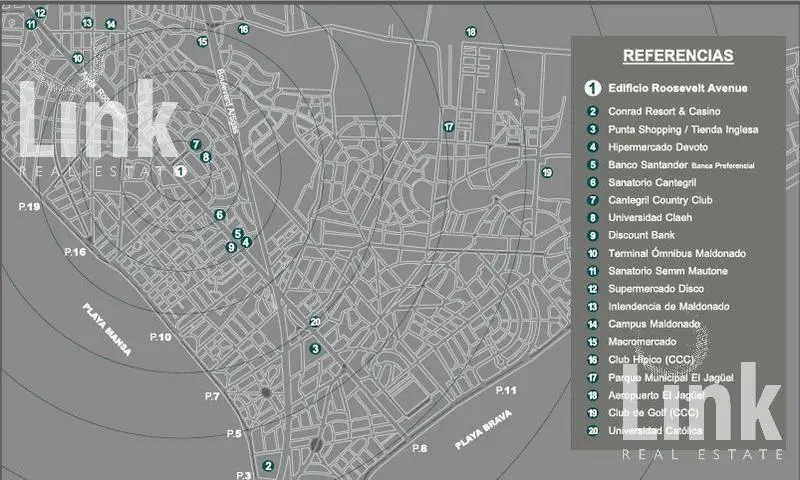Select 'Conrad Resort & Casino' legend text

click(x=664, y=111)
